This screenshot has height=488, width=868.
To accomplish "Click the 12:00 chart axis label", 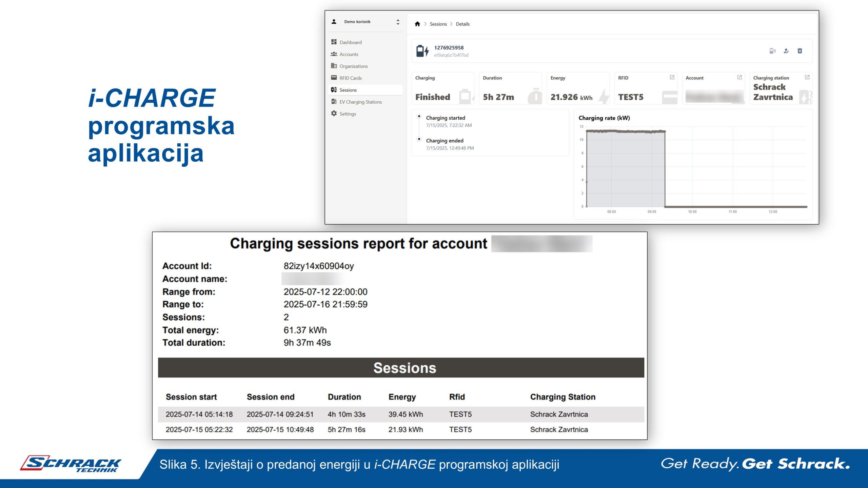I will point(773,212).
